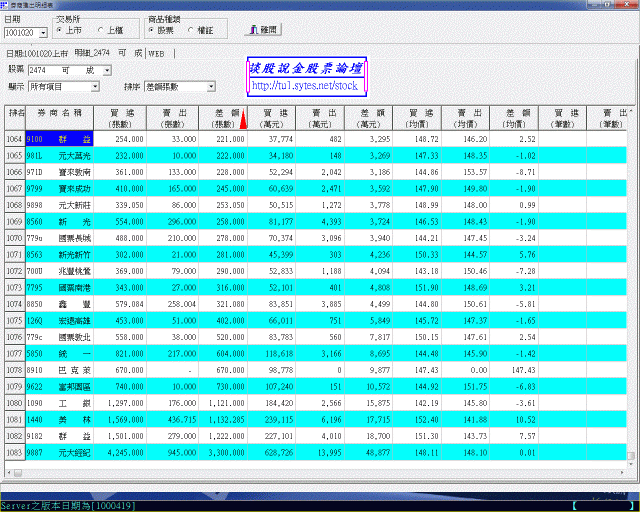Click the 買進(萬元) column header

tap(272, 118)
